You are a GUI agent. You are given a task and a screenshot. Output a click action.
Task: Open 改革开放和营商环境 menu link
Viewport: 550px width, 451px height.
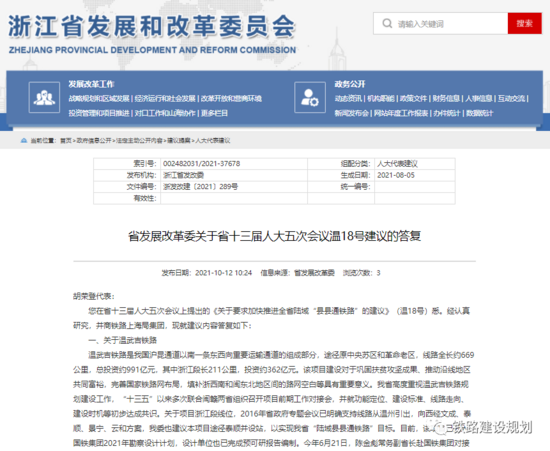point(231,99)
